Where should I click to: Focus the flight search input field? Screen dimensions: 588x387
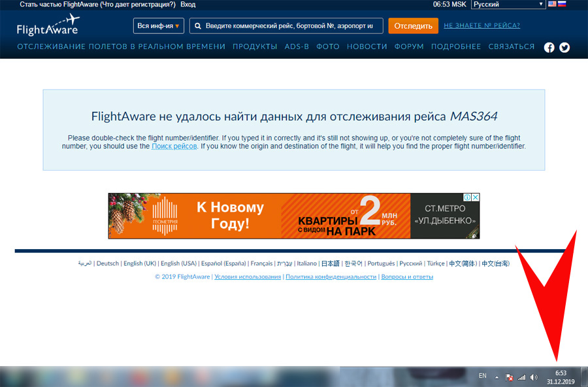point(286,26)
